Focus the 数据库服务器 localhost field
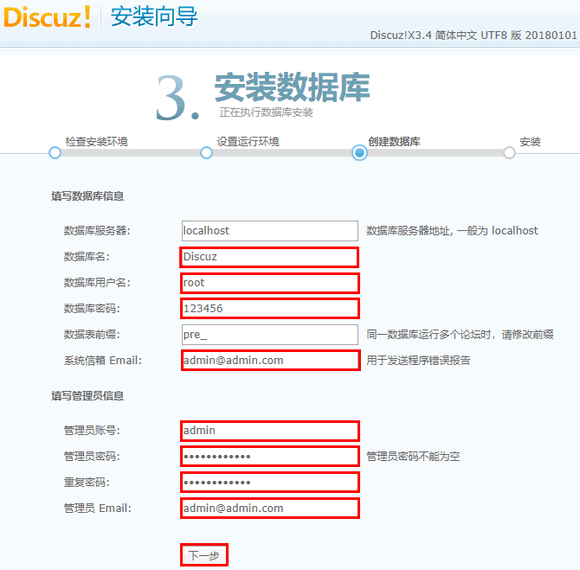 coord(270,231)
